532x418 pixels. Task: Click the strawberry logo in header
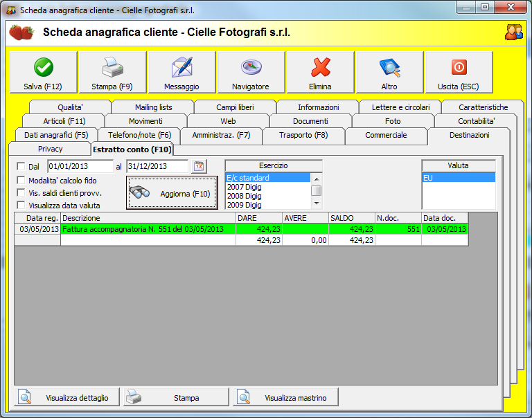coord(21,33)
